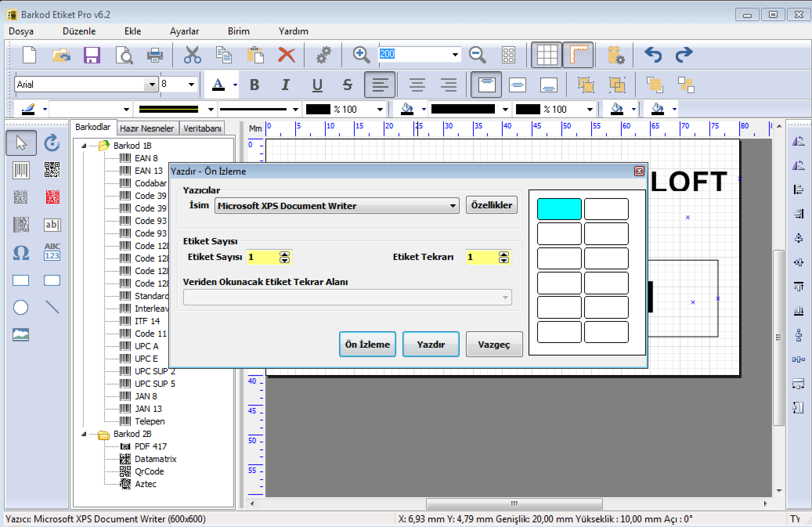
Task: Click the line color black swatch
Action: click(x=318, y=109)
